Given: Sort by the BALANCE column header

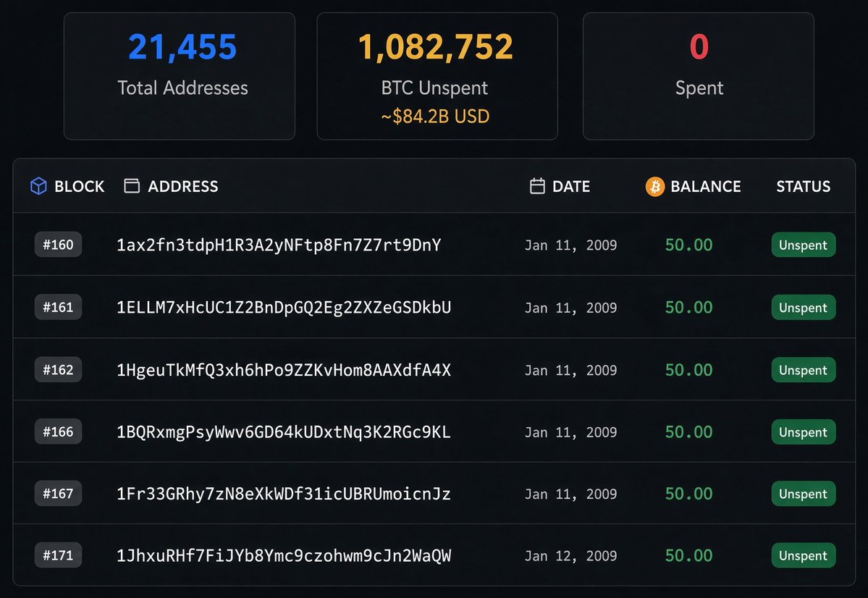Looking at the screenshot, I should tap(705, 187).
